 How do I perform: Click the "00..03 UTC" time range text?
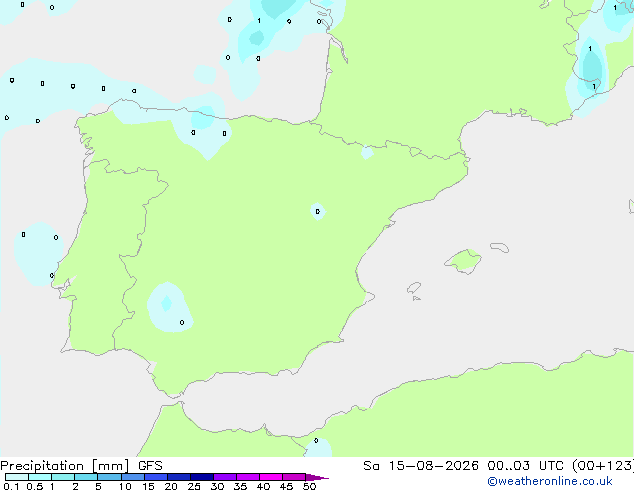(524, 466)
